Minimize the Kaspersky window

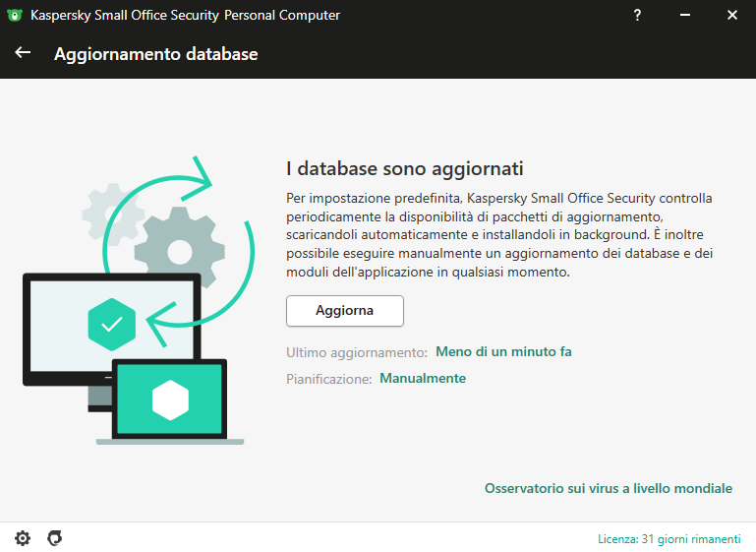point(684,15)
